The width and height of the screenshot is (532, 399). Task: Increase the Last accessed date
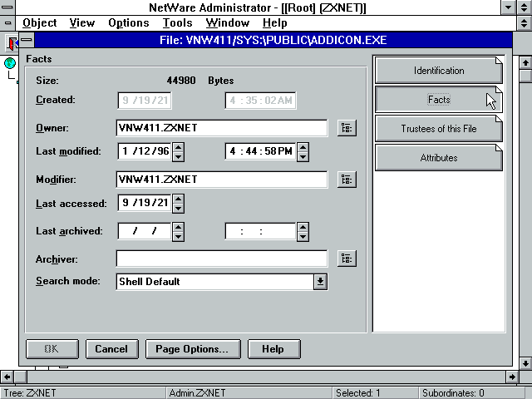tap(178, 199)
